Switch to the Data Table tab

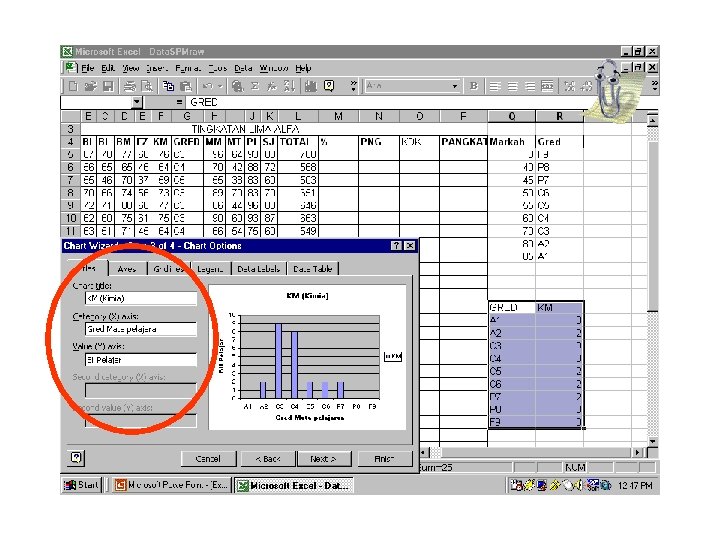point(313,269)
